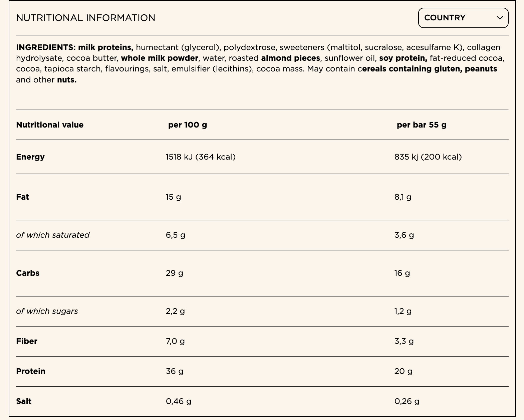
Task: Click the chevron arrow in COUNTRY selector
Action: [500, 18]
